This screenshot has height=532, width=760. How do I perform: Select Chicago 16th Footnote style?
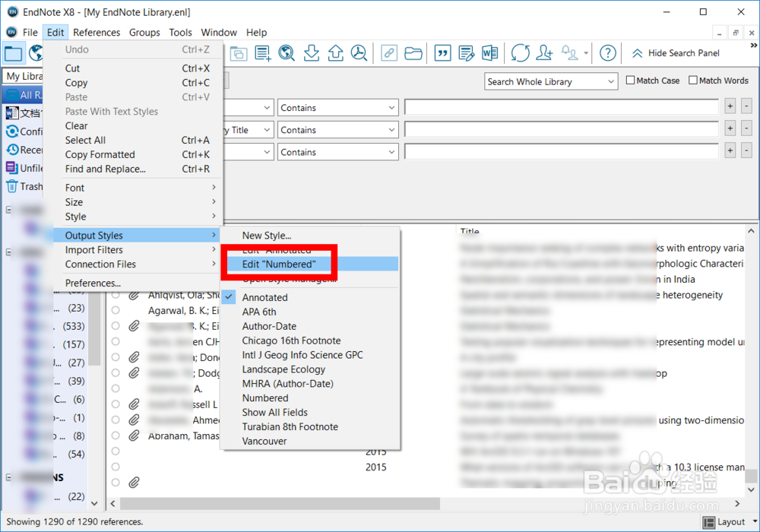click(x=310, y=340)
